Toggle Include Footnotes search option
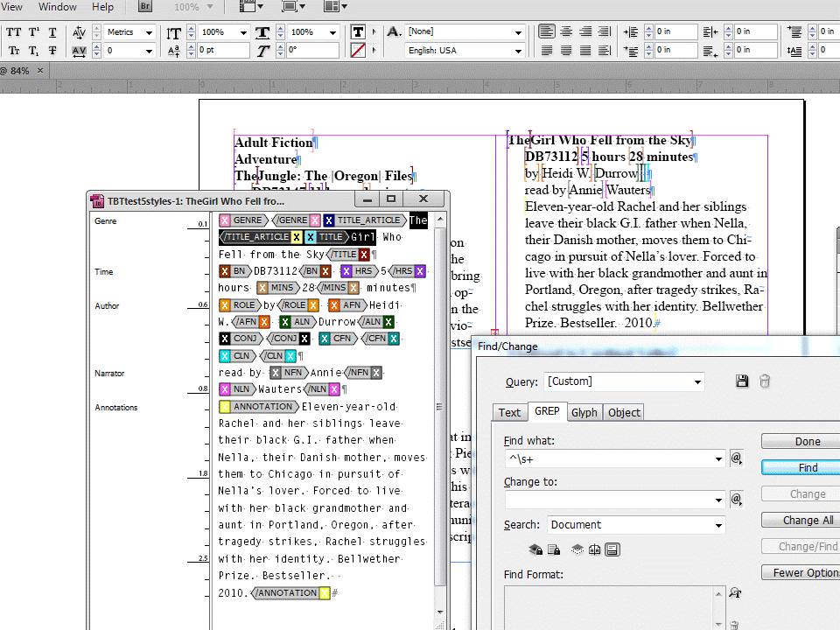The image size is (840, 630). [x=613, y=549]
